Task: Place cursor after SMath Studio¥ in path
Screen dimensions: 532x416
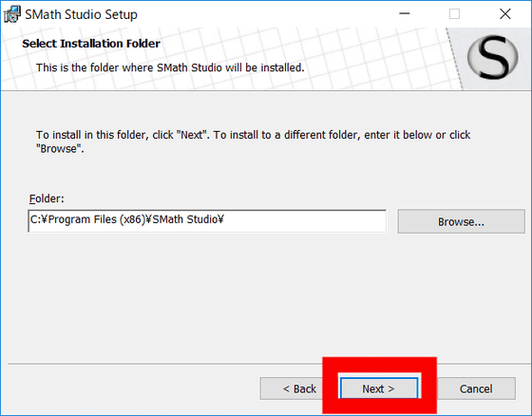Action: (x=224, y=219)
